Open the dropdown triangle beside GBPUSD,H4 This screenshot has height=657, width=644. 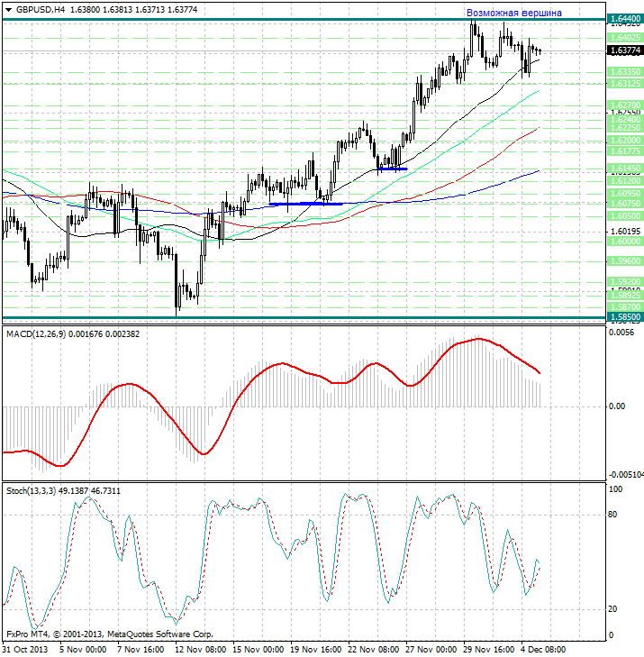pos(8,10)
